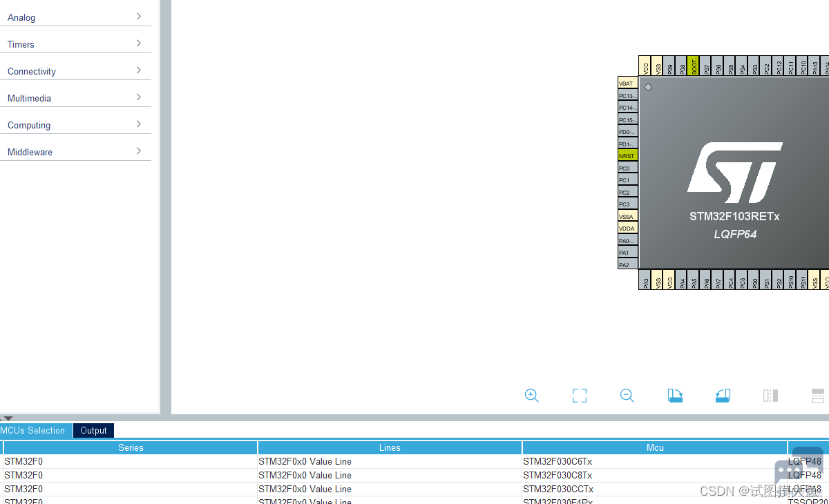829x504 pixels.
Task: Collapse the bottom panel with the triangle arrow
Action: [8, 418]
